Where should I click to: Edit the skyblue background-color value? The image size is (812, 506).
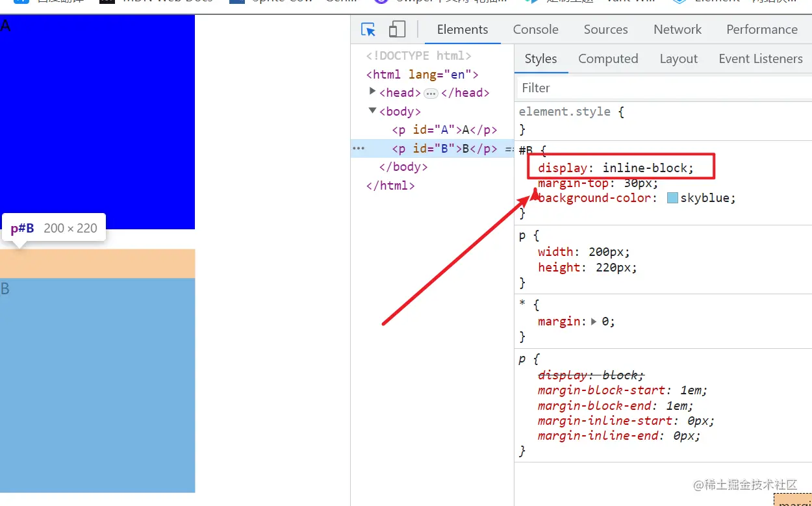click(x=705, y=198)
